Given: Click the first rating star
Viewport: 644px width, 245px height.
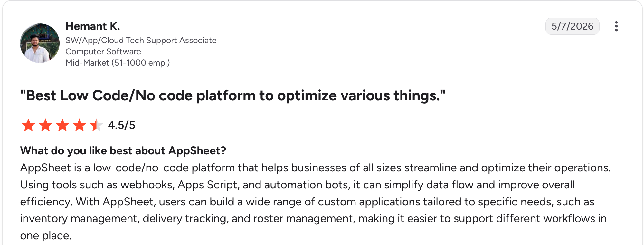Looking at the screenshot, I should click(28, 125).
